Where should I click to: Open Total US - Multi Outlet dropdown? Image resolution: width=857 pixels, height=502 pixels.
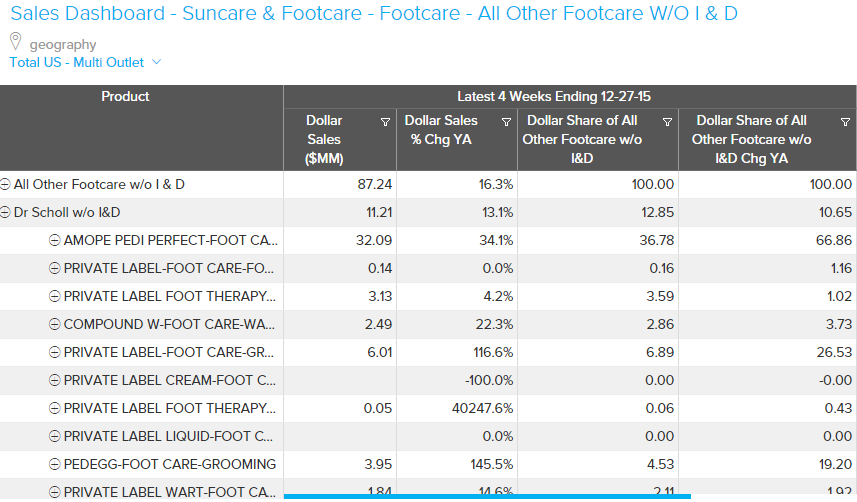click(x=85, y=62)
